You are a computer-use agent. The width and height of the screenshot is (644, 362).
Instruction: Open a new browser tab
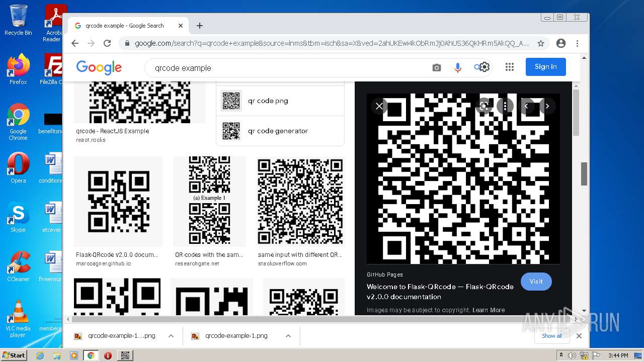[200, 26]
